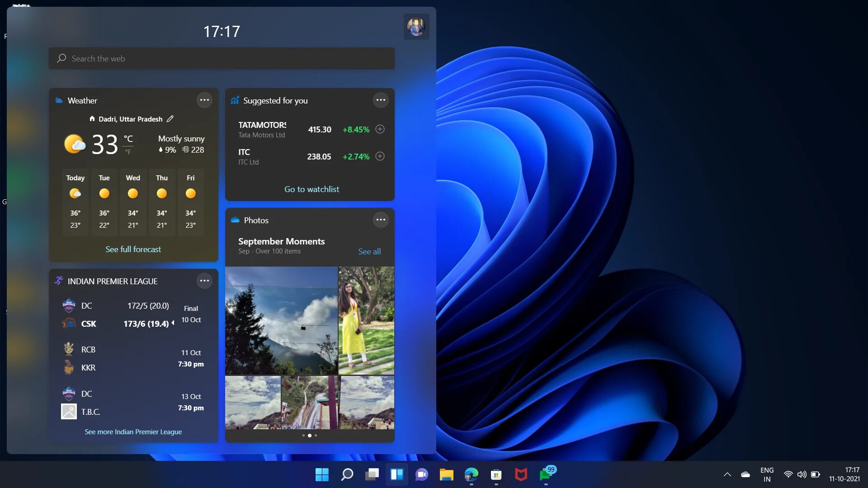
Task: Open File Explorer from taskbar
Action: 447,474
